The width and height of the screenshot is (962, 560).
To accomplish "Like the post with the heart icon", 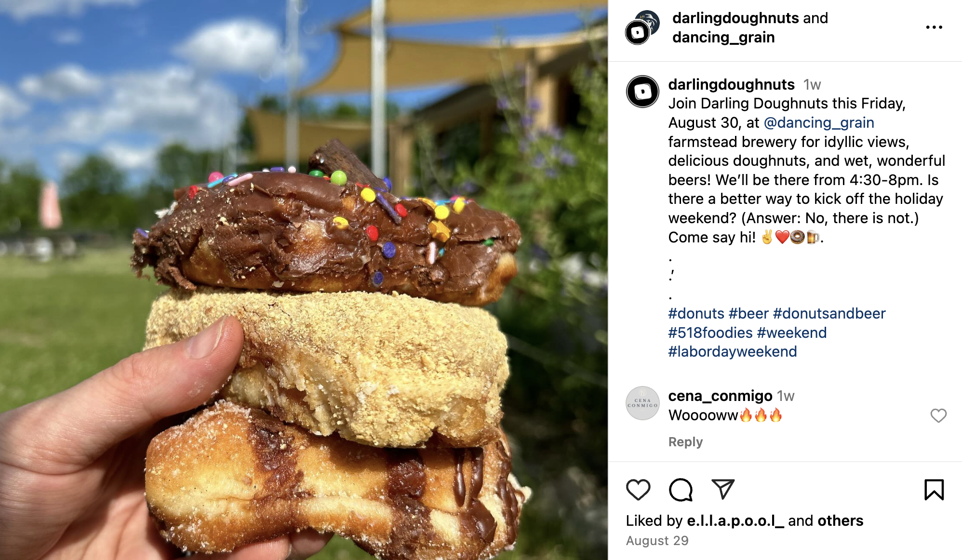I will tap(638, 490).
